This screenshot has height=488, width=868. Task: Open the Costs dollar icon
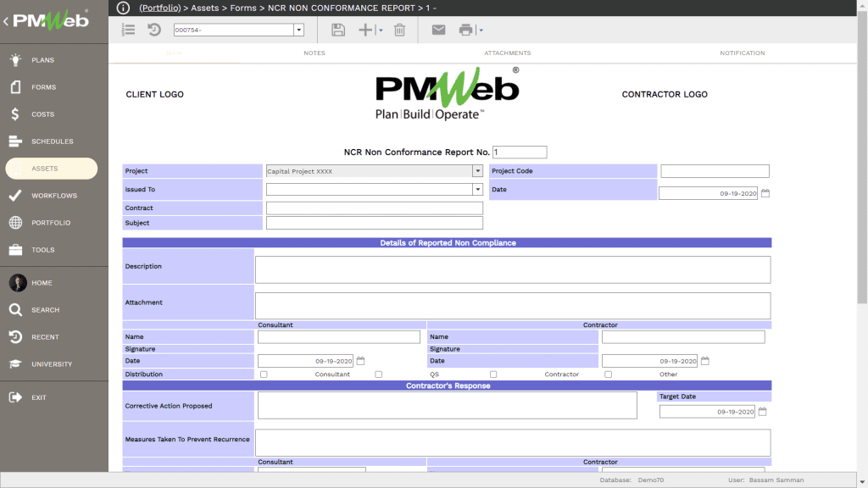coord(15,114)
